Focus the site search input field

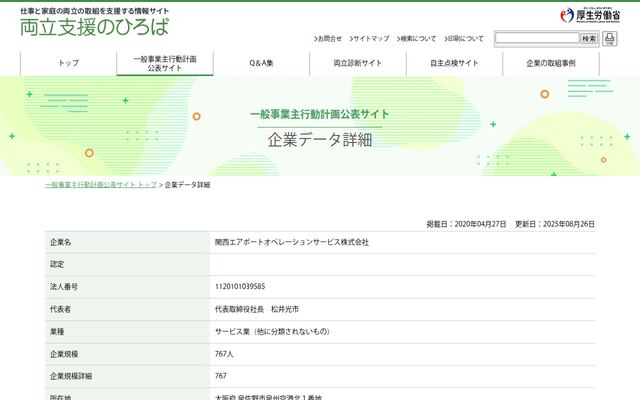point(537,38)
